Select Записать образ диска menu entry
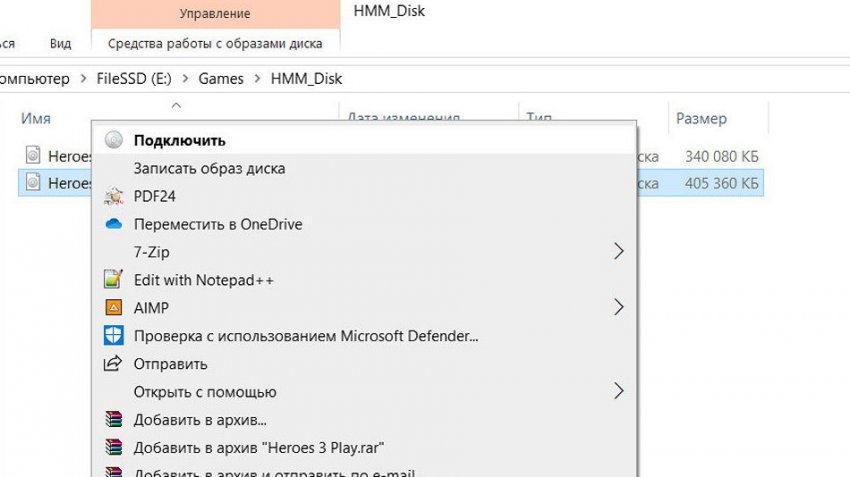The height and width of the screenshot is (477, 850). pos(209,168)
